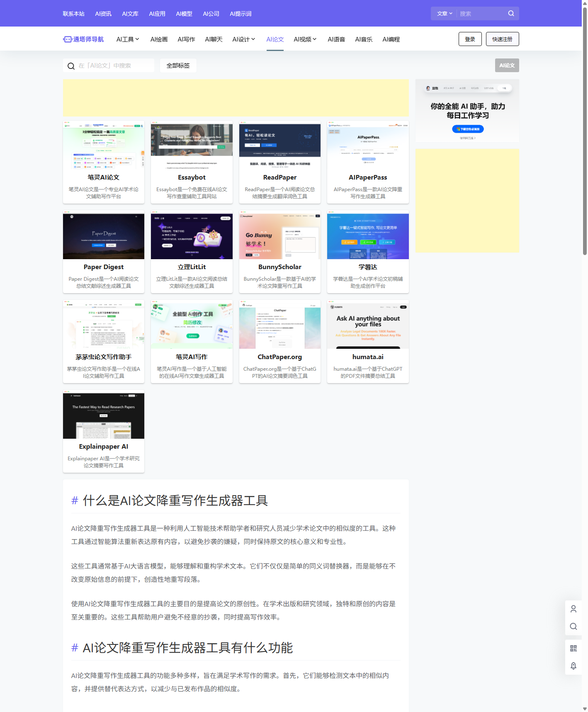Open the AI绘画 category
588x712 pixels.
point(159,39)
